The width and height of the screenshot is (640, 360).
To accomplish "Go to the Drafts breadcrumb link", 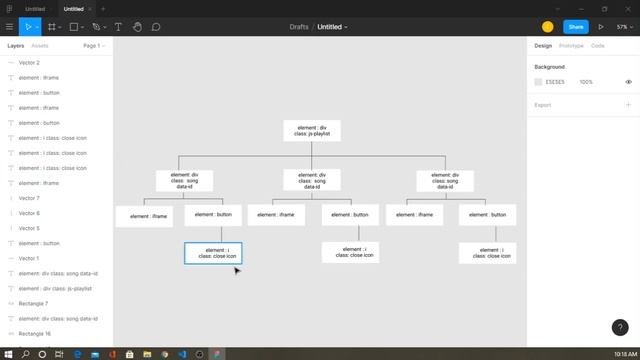I will click(x=299, y=27).
